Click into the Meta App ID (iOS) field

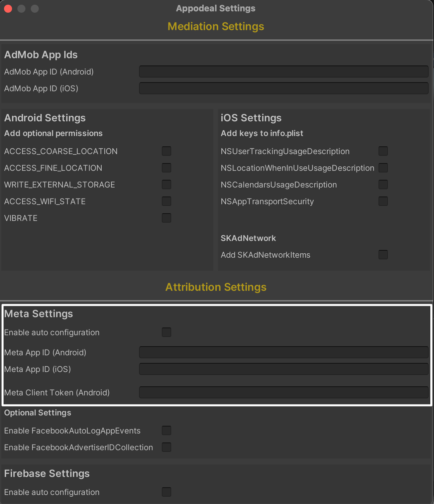284,369
